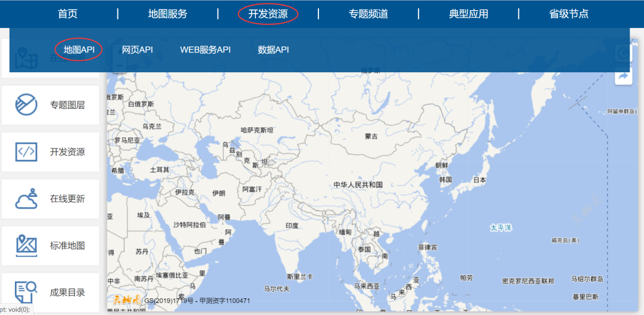Image resolution: width=644 pixels, height=315 pixels.
Task: Click the 斯里兰卡 map label
Action: [x=300, y=276]
